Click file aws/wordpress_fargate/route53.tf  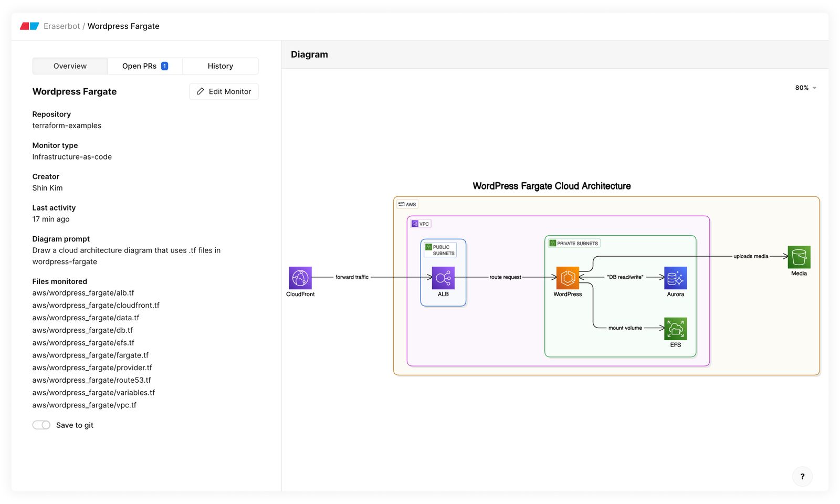pyautogui.click(x=92, y=380)
